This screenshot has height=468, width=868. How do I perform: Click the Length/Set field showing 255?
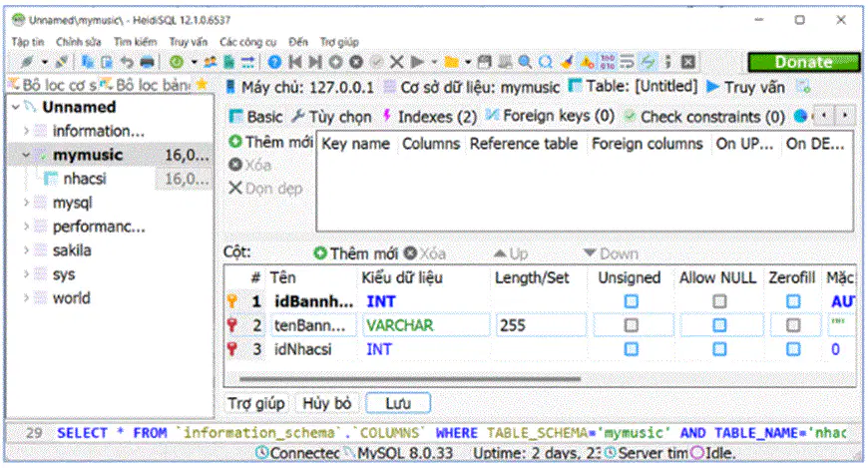pos(541,325)
